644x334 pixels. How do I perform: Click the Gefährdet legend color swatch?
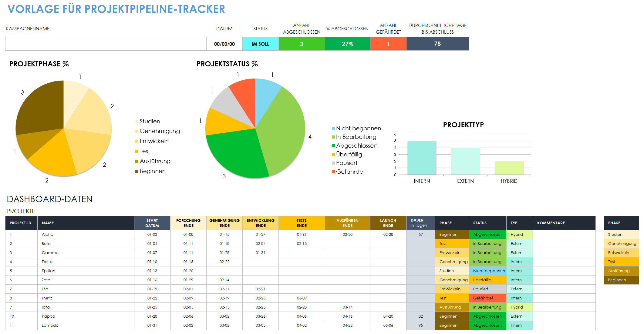click(333, 172)
